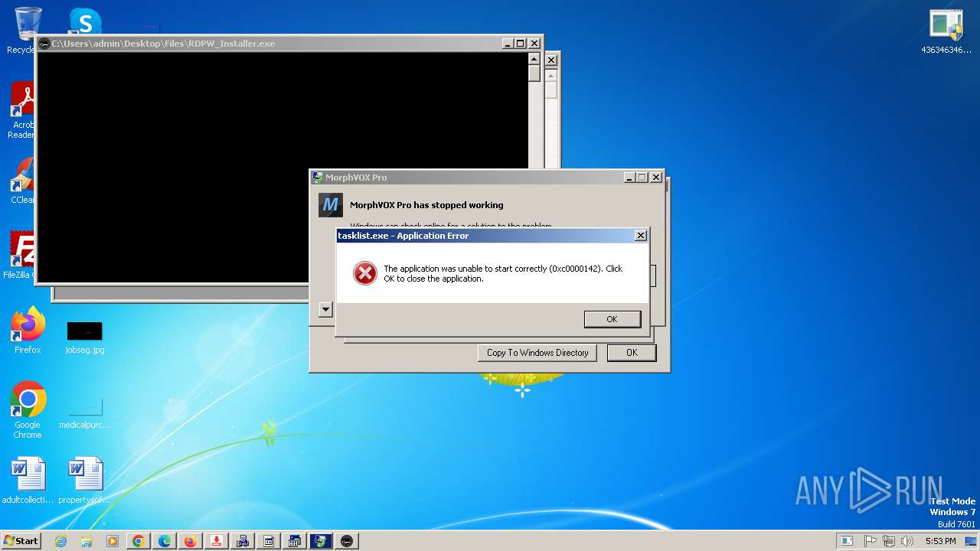Viewport: 980px width, 551px height.
Task: Switch to Chrome in the taskbar
Action: tap(139, 541)
